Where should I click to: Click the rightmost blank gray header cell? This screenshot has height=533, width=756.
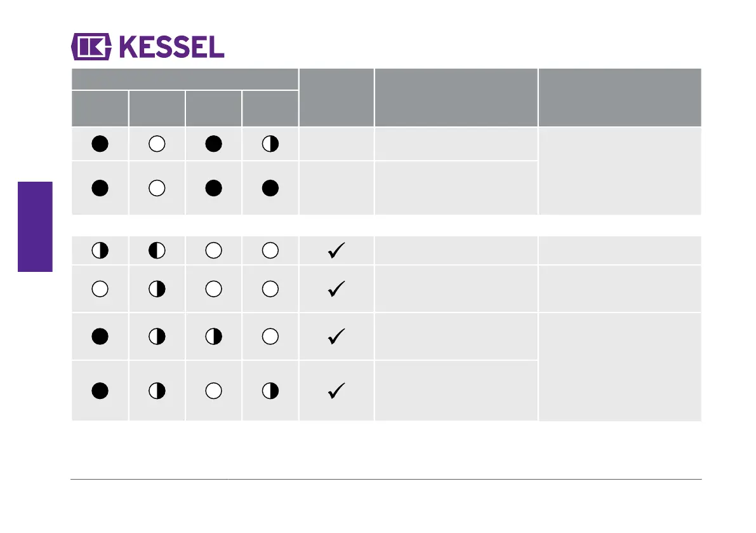click(x=620, y=97)
